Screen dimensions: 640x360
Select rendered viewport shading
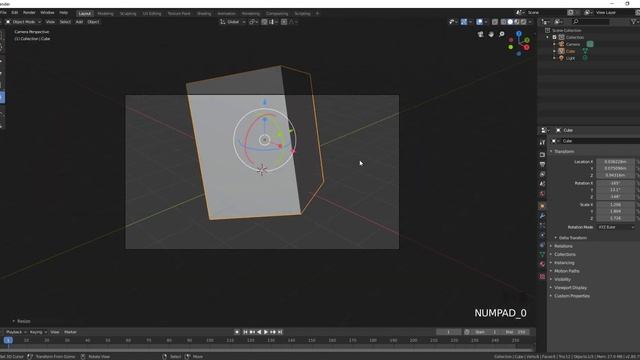pos(523,22)
